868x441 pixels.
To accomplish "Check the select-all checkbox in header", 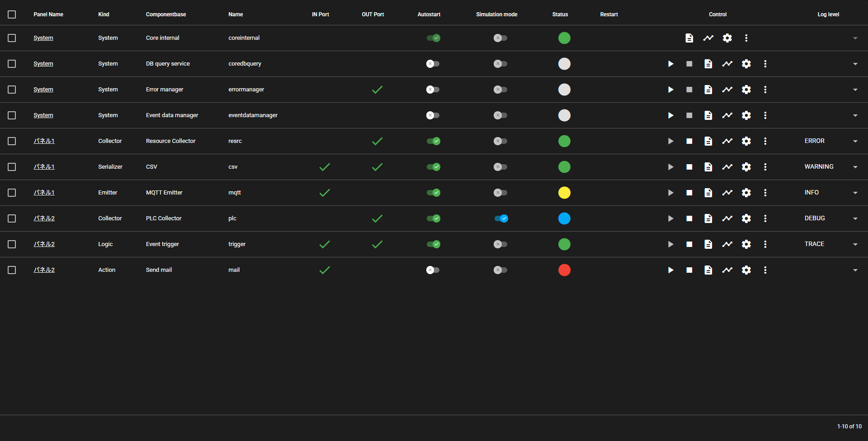I will [12, 14].
